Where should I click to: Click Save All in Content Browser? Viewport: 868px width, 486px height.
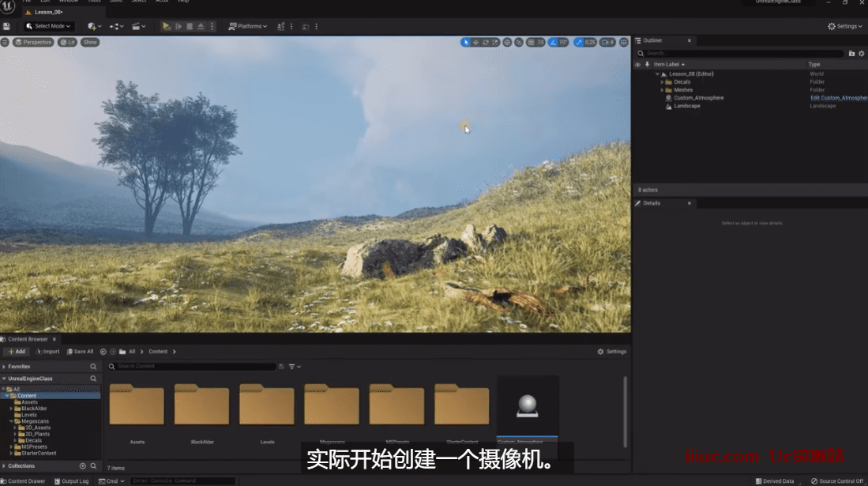(x=80, y=352)
